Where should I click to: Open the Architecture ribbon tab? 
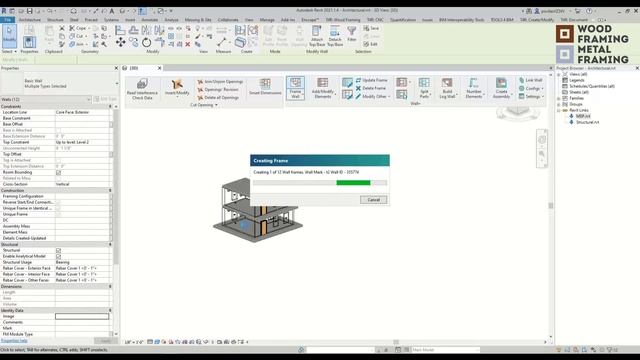tap(30, 20)
